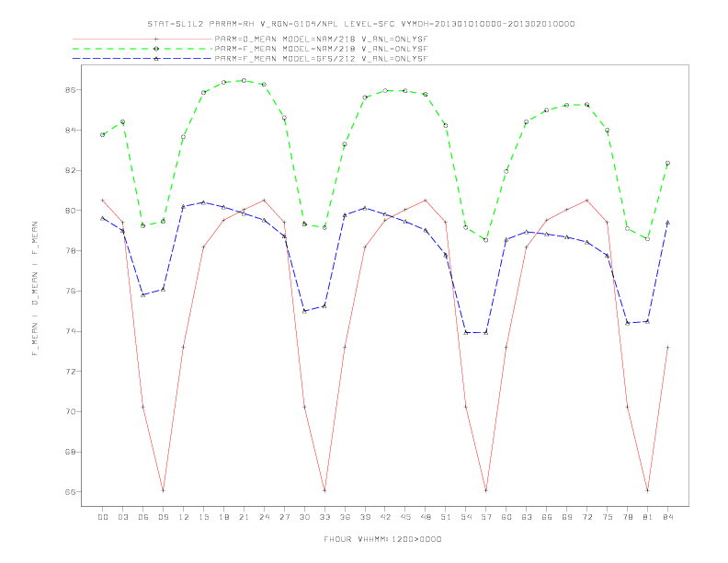Screen dimensions: 728x563
Task: Select legend entry PARM=F_MEAN MODEL=GFS/212
Action: (321, 59)
